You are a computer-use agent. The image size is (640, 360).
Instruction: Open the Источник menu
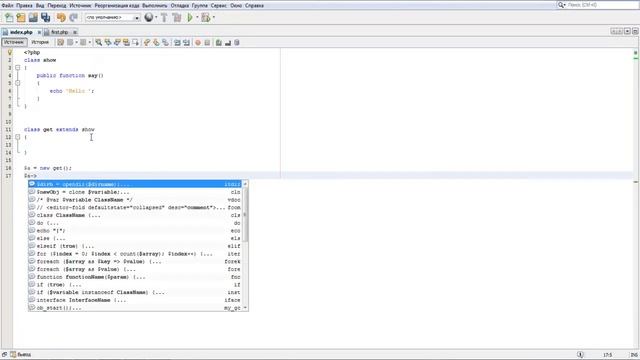(x=80, y=6)
